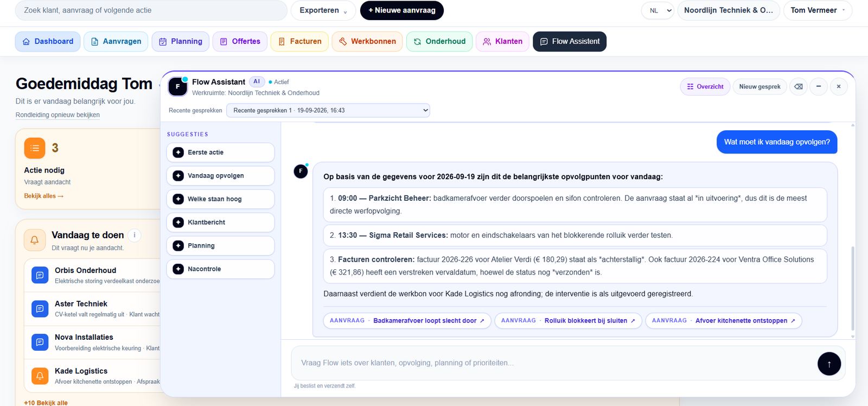
Task: Open the Tom Vermeer user menu
Action: pyautogui.click(x=818, y=10)
